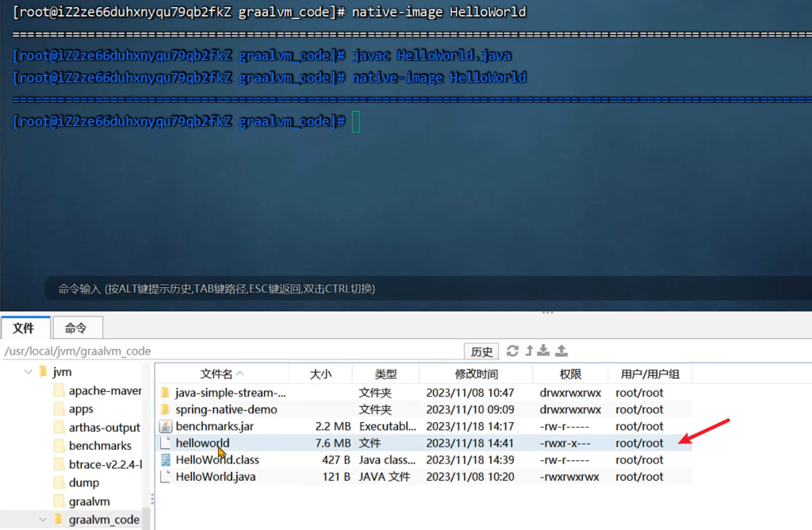Open the 历史 path history button
Image resolution: width=812 pixels, height=530 pixels.
[x=481, y=351]
